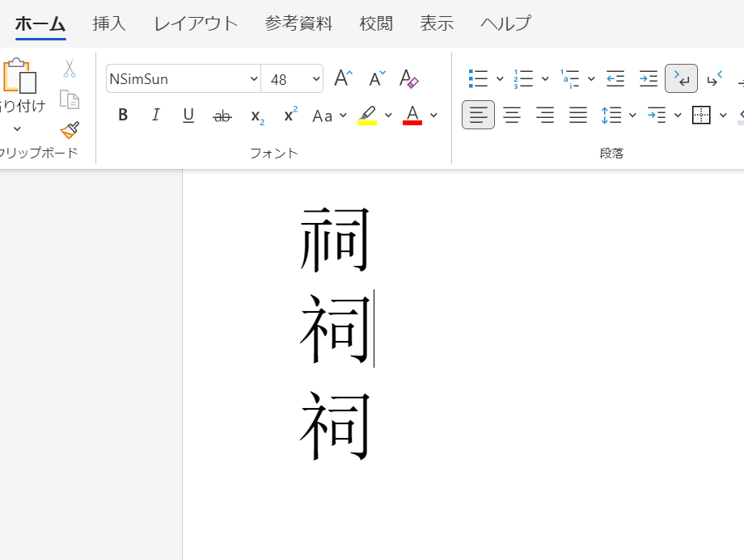
Task: Toggle underline formatting
Action: coord(188,116)
